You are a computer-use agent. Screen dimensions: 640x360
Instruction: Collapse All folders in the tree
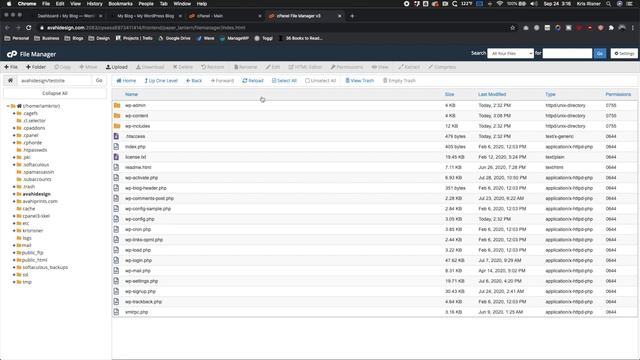pos(55,93)
